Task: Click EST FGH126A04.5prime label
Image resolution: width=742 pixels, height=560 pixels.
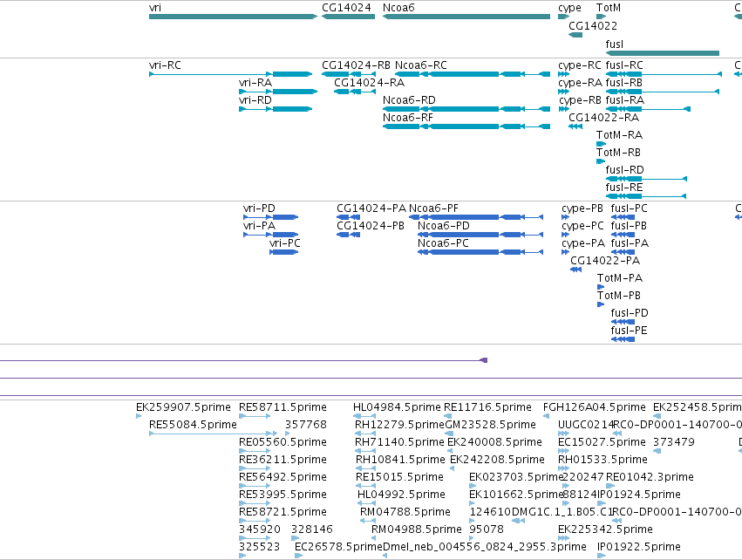Action: (595, 407)
